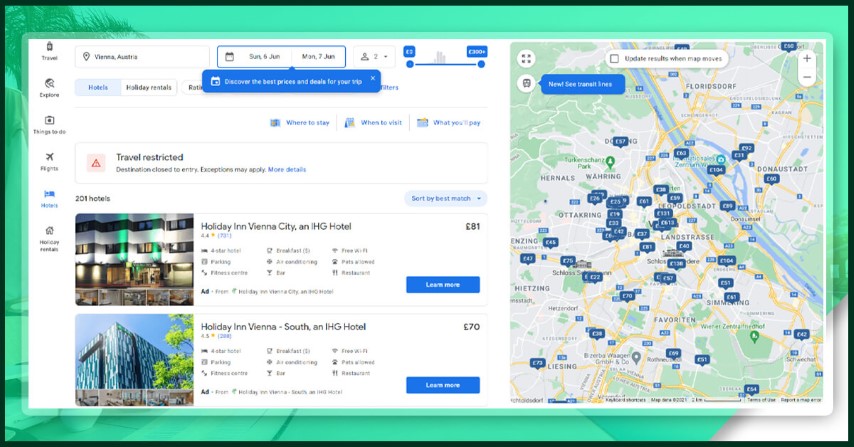Open the Sort by best match dropdown
Viewport: 854px width, 447px height.
(x=446, y=199)
